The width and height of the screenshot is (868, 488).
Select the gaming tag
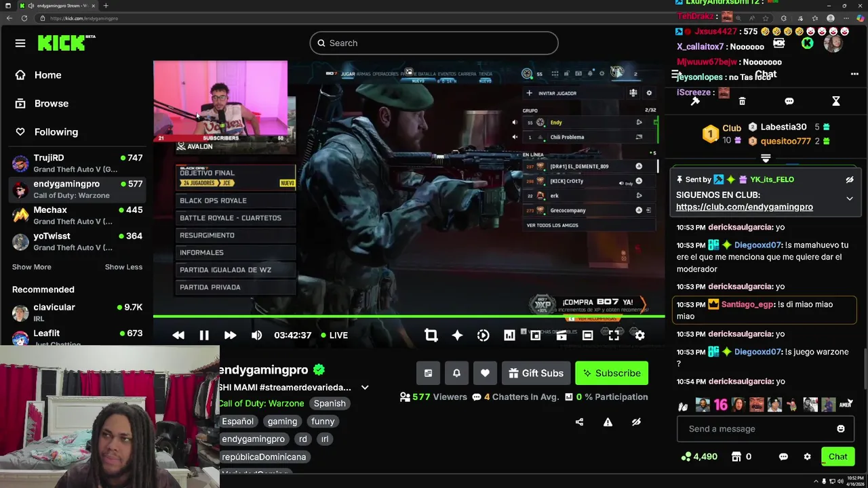pyautogui.click(x=282, y=422)
